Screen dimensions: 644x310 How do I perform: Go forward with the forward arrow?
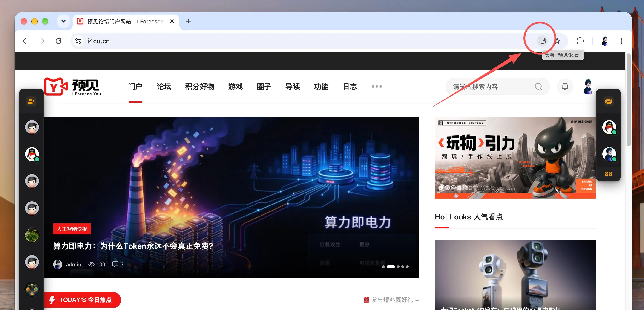(x=42, y=41)
